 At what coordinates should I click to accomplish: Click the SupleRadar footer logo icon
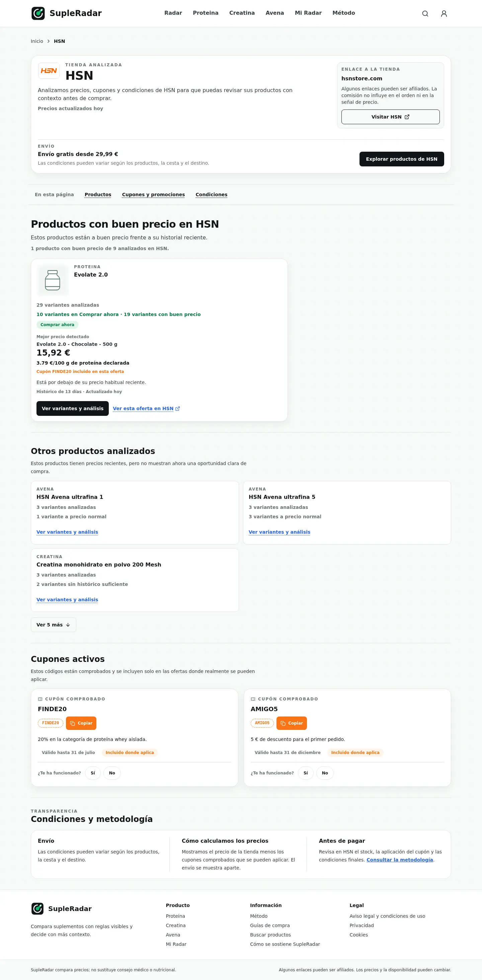37,908
